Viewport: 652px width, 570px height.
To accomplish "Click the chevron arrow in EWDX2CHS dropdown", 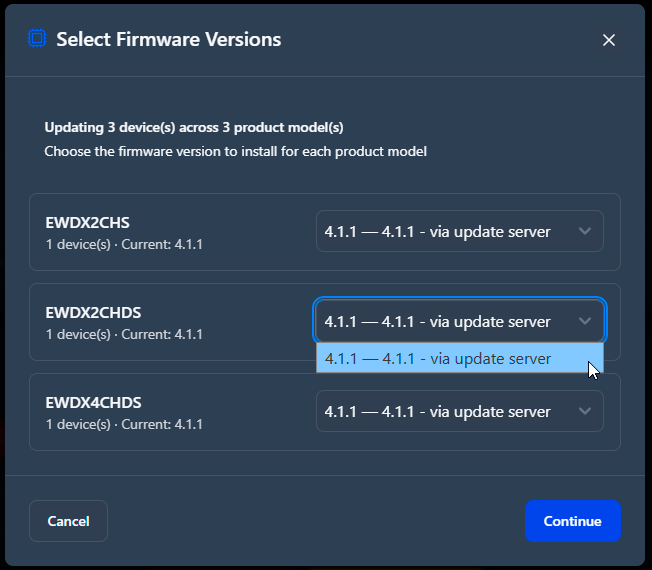I will pos(585,231).
